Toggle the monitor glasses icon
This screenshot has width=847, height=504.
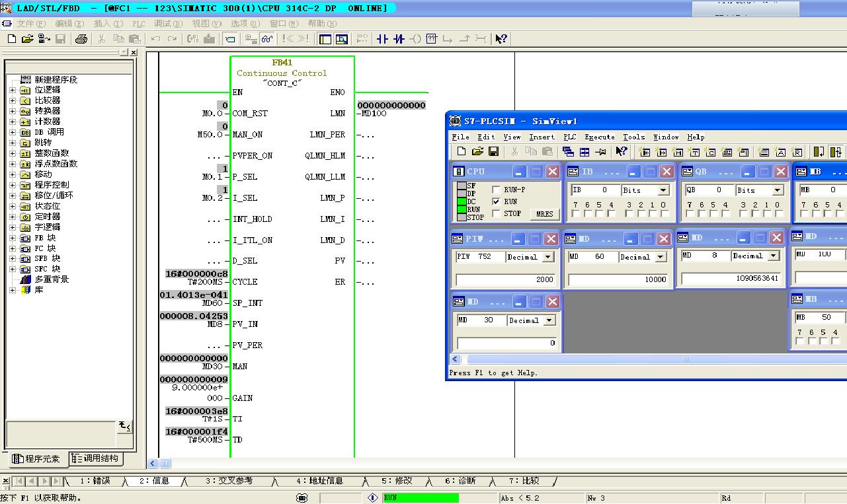(x=267, y=39)
